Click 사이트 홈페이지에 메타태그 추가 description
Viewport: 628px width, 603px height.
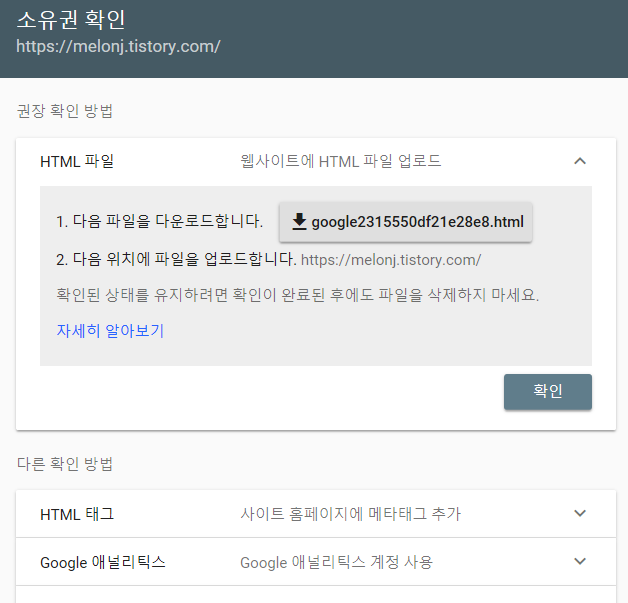click(350, 514)
